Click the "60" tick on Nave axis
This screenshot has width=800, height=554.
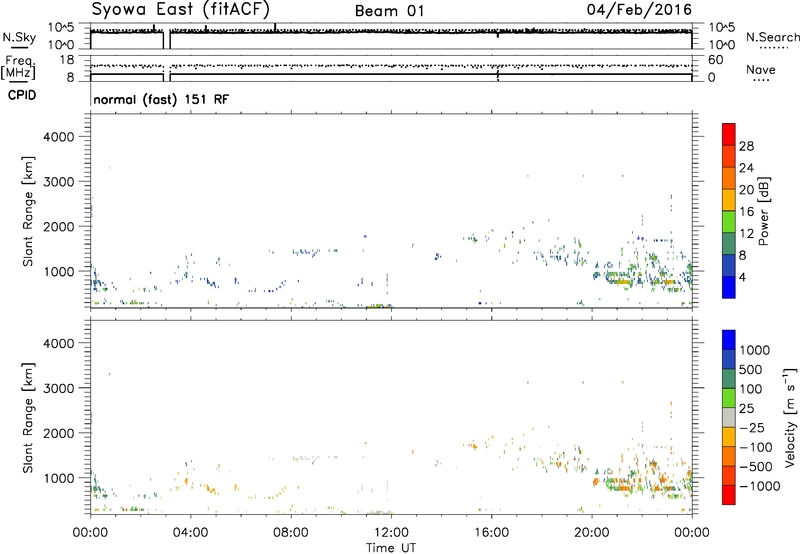click(x=716, y=60)
